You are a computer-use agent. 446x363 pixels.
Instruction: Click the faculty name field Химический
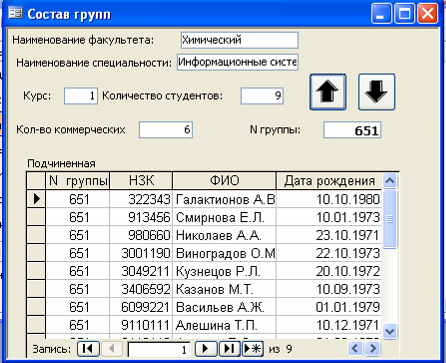(239, 40)
